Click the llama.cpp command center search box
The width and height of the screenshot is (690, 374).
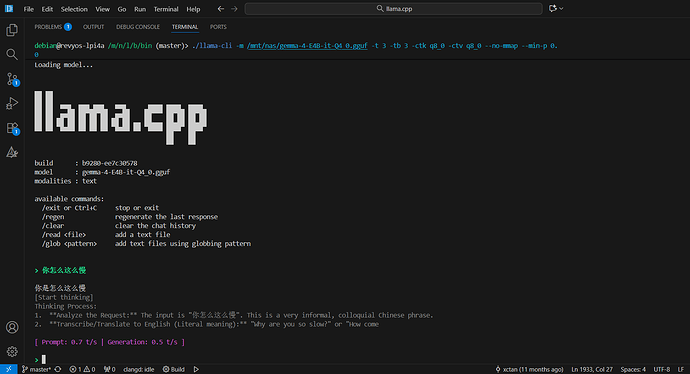click(x=393, y=9)
